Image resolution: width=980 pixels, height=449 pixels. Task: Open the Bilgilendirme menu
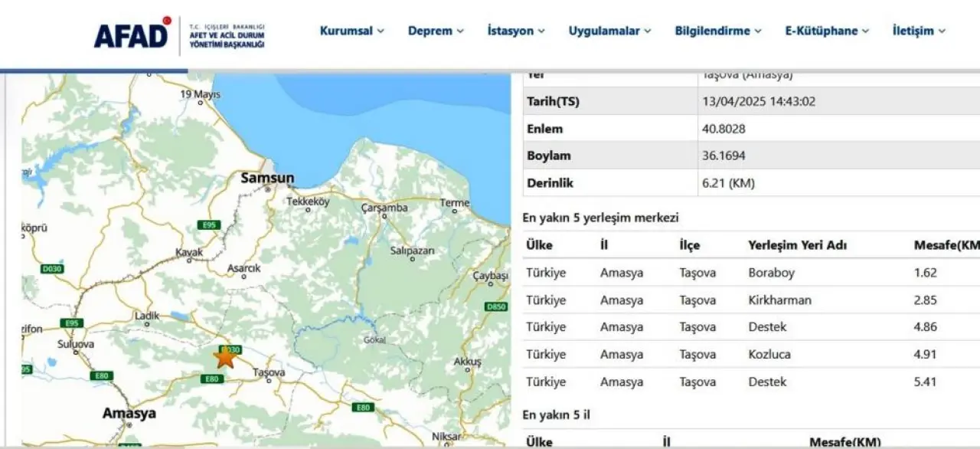coord(717,31)
